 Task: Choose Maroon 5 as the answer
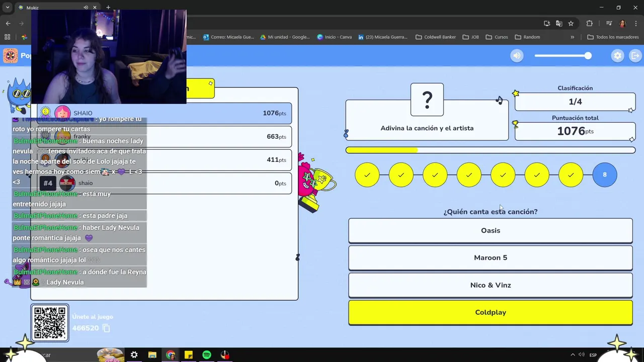(491, 258)
